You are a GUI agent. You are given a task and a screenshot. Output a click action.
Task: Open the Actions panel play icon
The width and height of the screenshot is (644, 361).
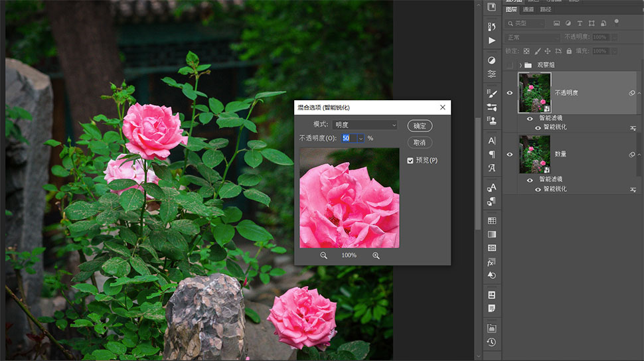pyautogui.click(x=491, y=40)
